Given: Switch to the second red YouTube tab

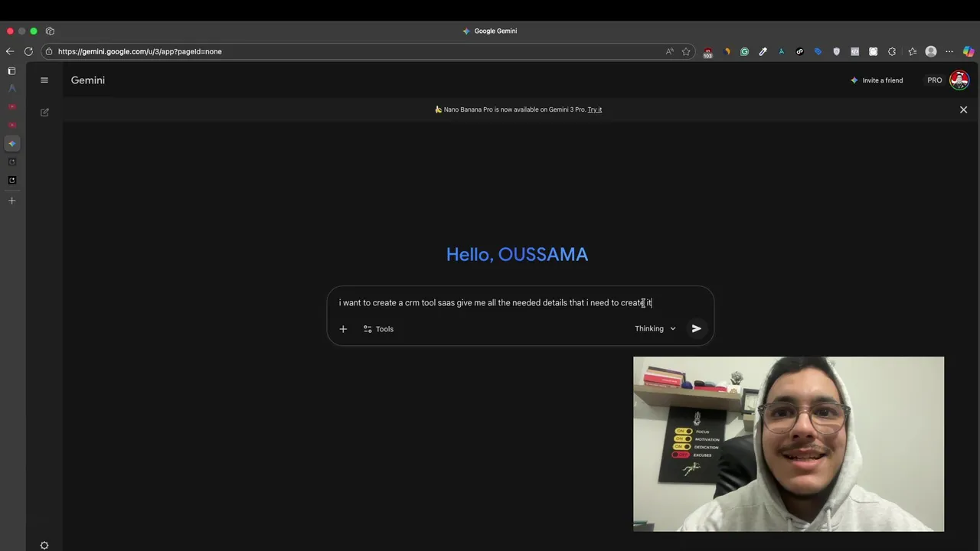Looking at the screenshot, I should pyautogui.click(x=11, y=125).
